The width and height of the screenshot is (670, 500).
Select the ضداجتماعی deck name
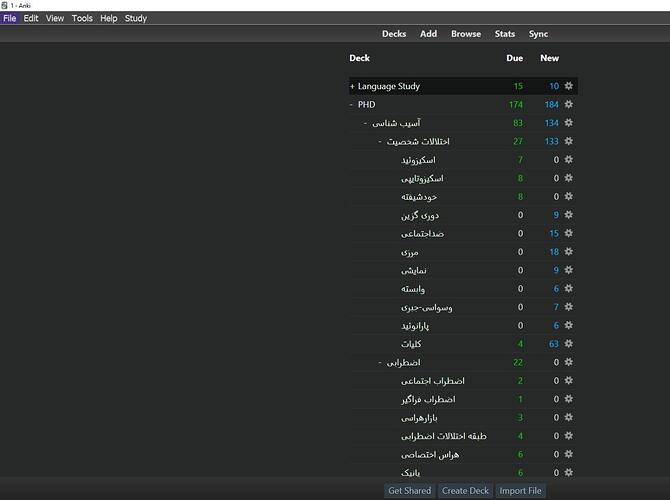click(x=422, y=233)
